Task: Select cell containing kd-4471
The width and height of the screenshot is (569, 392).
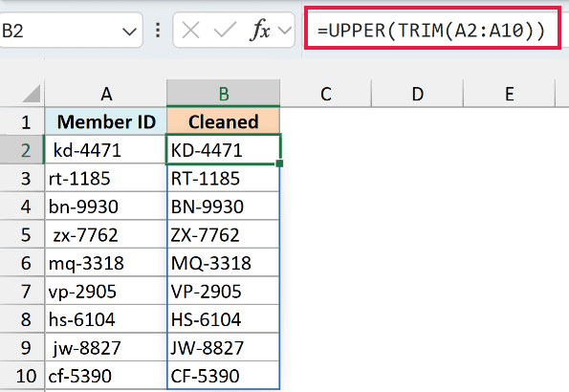Action: click(x=106, y=149)
